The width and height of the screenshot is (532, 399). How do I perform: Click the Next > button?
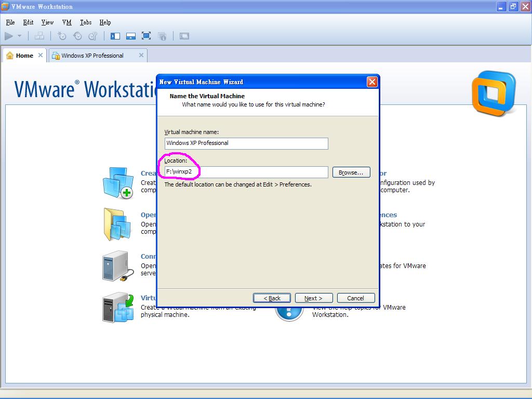(x=314, y=298)
